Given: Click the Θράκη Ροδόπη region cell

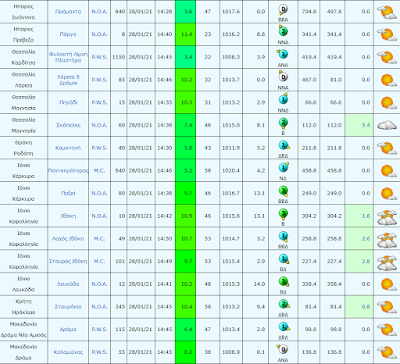Looking at the screenshot, I should 24,148.
